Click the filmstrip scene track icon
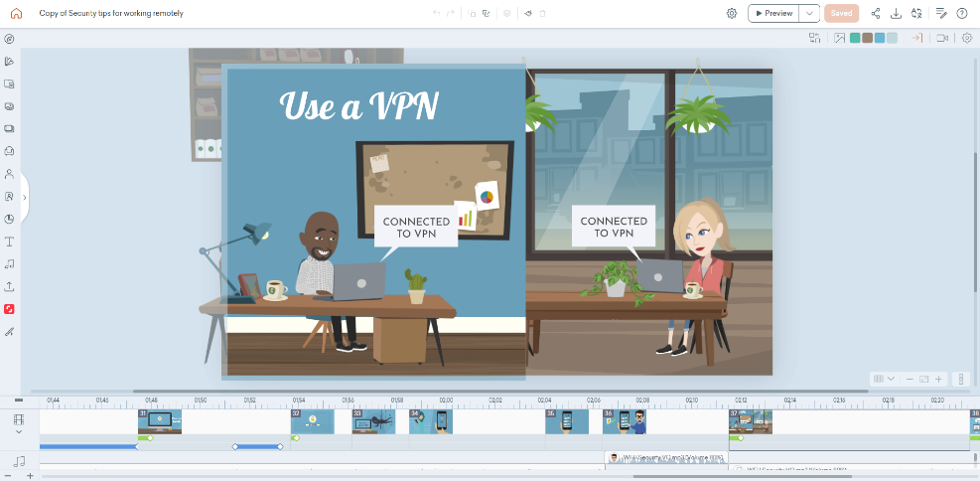This screenshot has width=980, height=481. coord(19,419)
